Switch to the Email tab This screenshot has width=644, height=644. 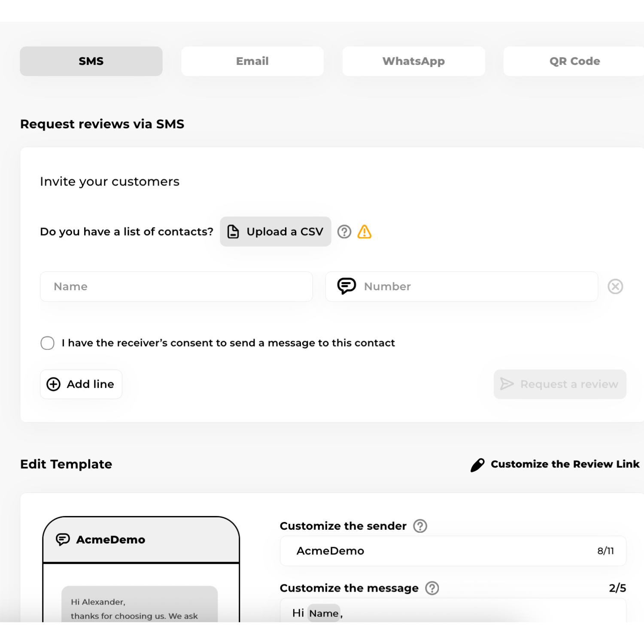(252, 61)
